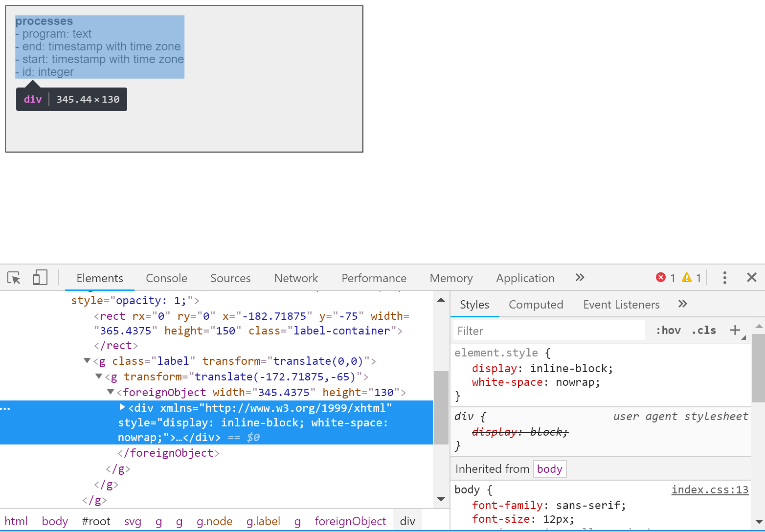Toggle the .cls element classes panel

(x=704, y=330)
